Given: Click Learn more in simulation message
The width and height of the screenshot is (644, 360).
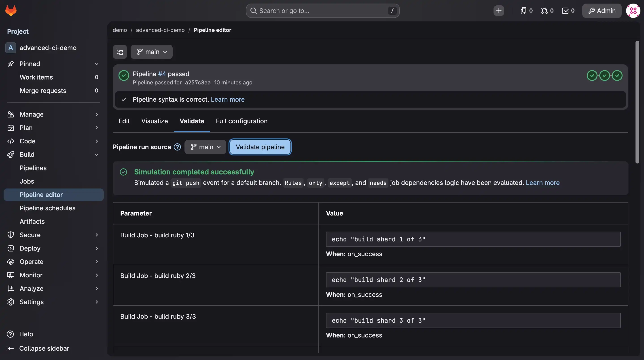Looking at the screenshot, I should pyautogui.click(x=542, y=183).
